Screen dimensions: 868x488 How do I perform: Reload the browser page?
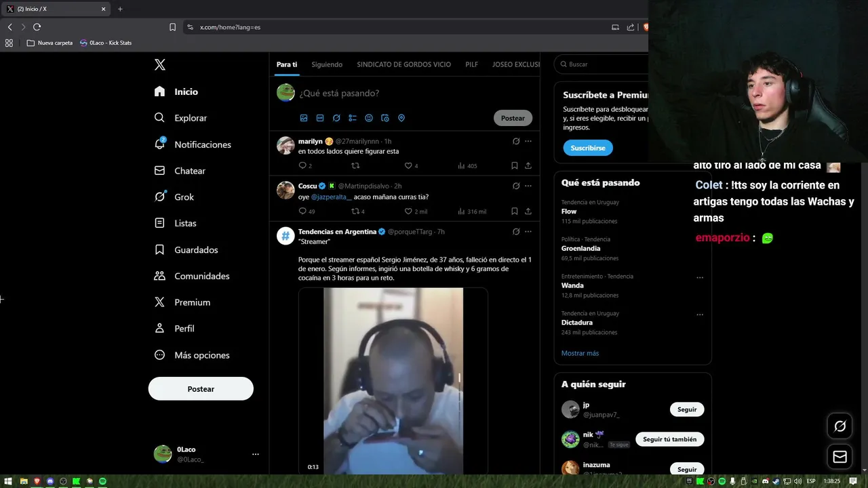[x=37, y=27]
